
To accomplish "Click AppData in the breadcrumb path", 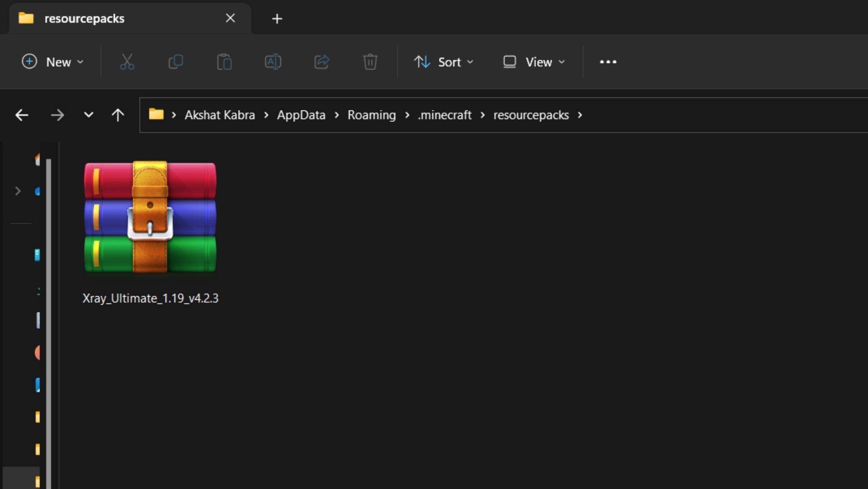I will (301, 115).
